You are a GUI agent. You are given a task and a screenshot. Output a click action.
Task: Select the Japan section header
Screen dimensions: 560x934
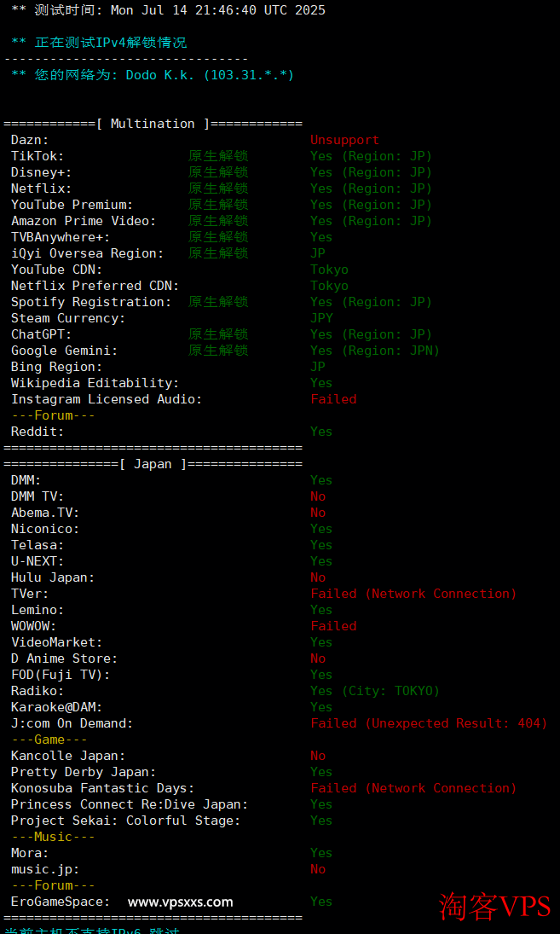pos(153,464)
